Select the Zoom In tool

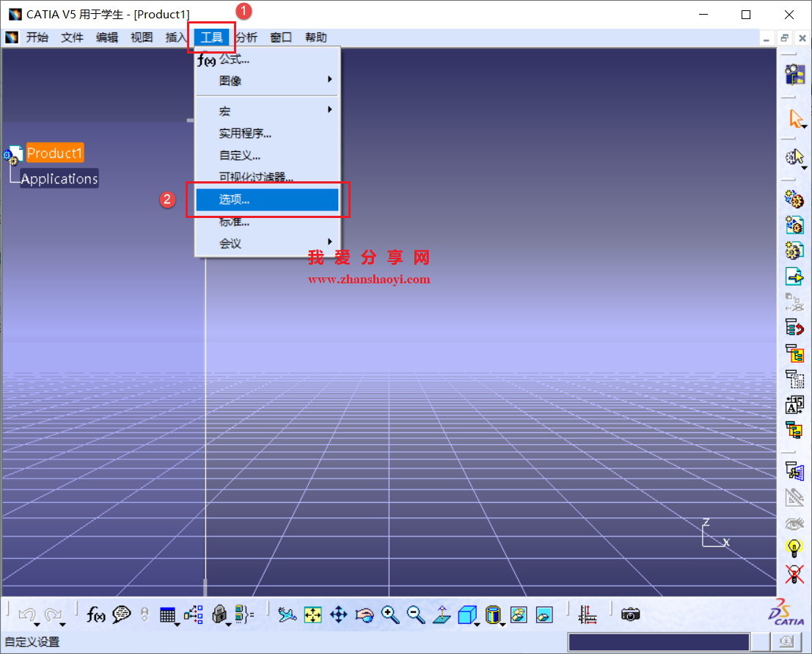pos(389,614)
